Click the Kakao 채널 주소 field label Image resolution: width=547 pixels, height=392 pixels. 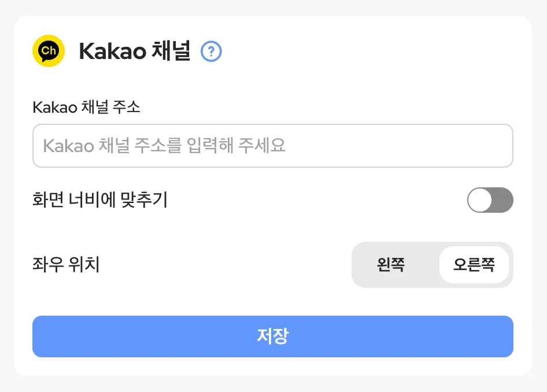click(86, 107)
